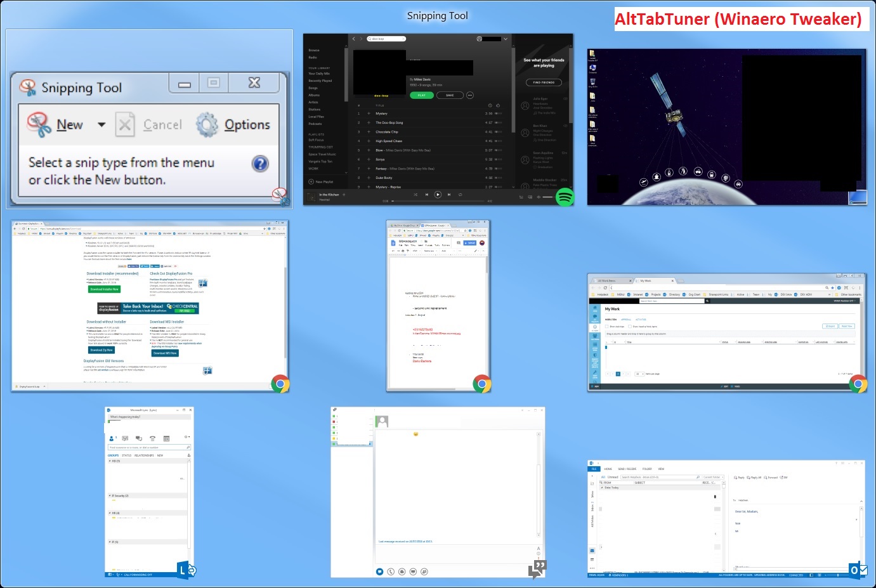
Task: Click the scissors New snip icon
Action: point(39,124)
